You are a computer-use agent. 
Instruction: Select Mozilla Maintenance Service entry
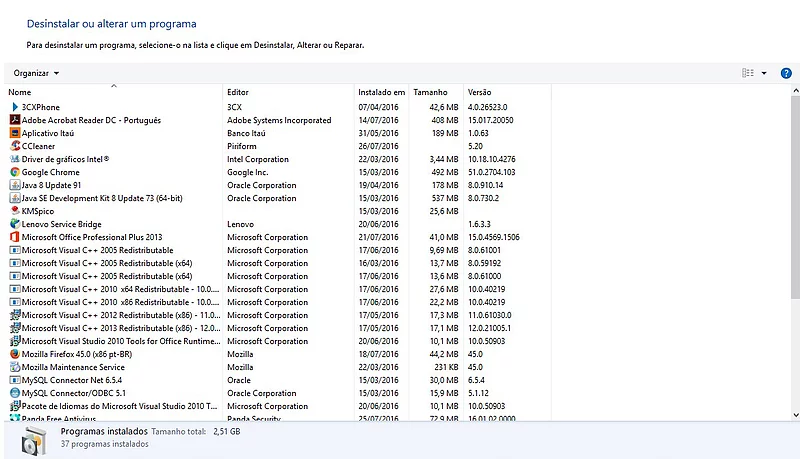tap(73, 367)
